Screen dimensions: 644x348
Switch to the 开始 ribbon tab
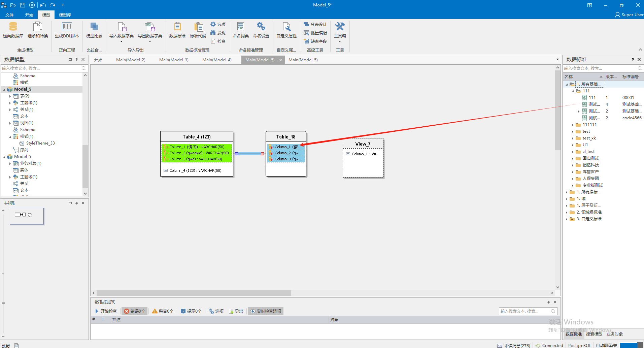[29, 15]
